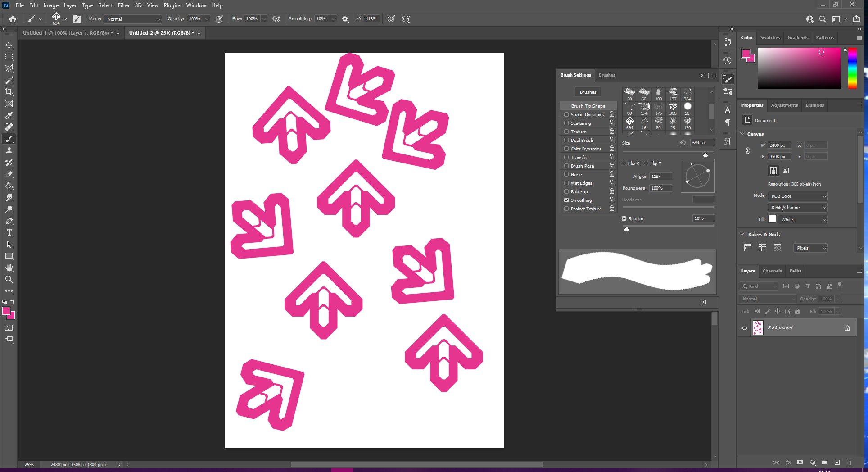This screenshot has height=472, width=868.
Task: Open the blending Mode dropdown
Action: (x=133, y=19)
